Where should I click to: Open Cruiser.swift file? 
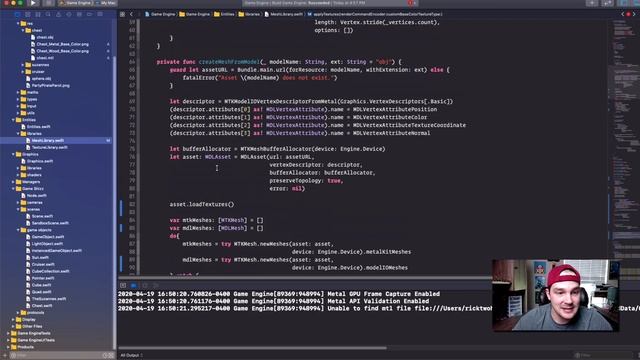(x=43, y=264)
